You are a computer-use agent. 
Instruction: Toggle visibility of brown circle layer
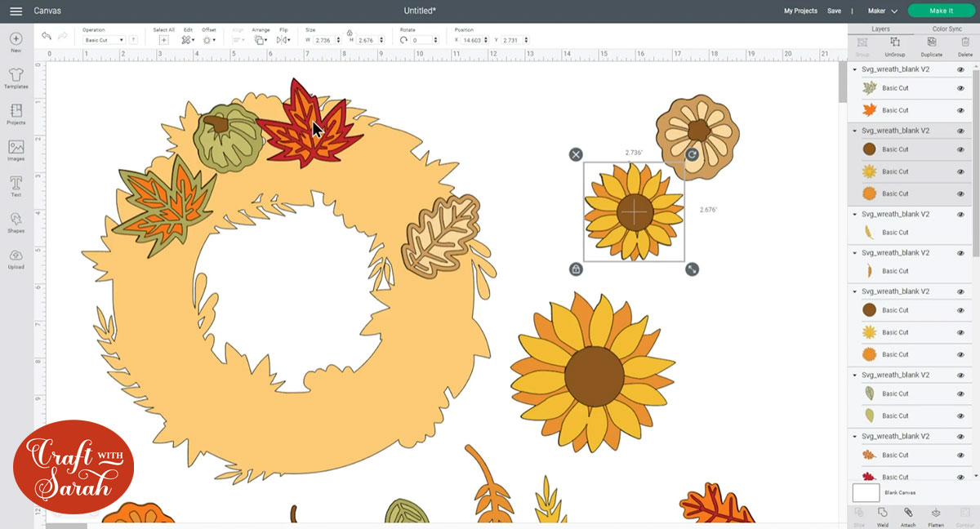(960, 149)
